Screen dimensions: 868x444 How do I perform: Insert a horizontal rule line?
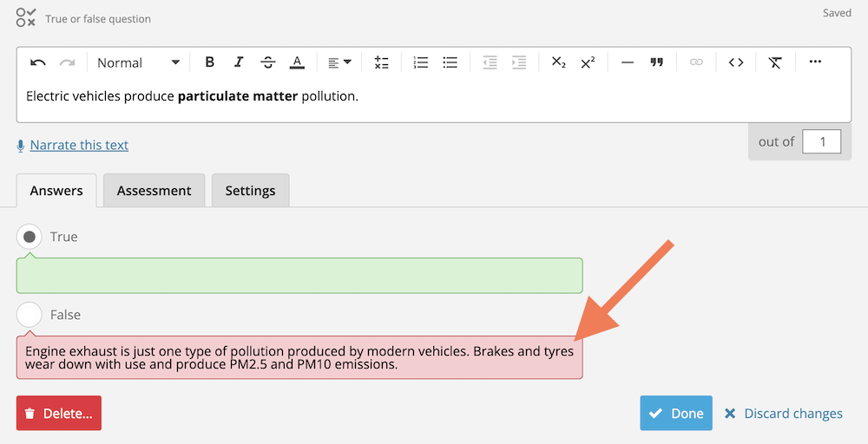point(628,62)
